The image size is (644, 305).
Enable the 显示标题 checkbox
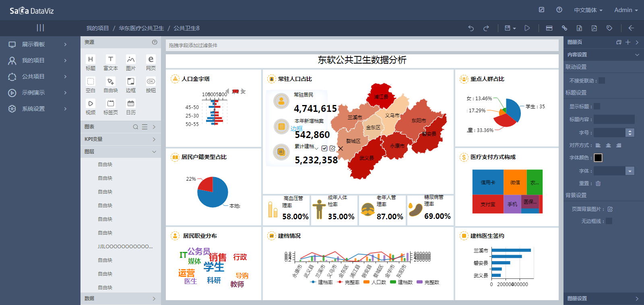pos(597,106)
